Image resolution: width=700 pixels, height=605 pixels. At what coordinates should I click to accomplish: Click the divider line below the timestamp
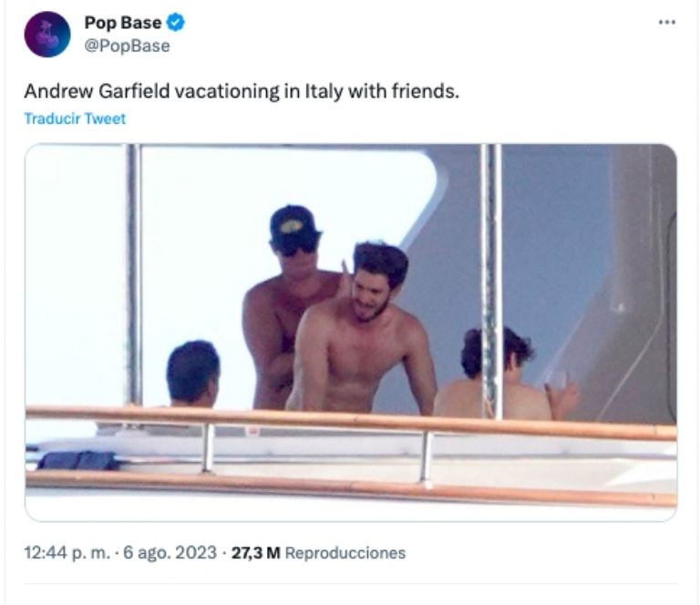pyautogui.click(x=351, y=583)
